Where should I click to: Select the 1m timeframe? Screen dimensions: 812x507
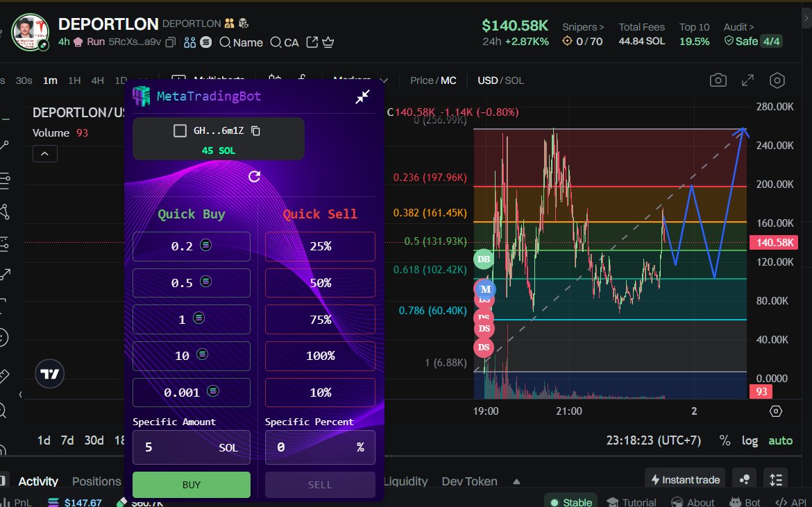click(50, 80)
